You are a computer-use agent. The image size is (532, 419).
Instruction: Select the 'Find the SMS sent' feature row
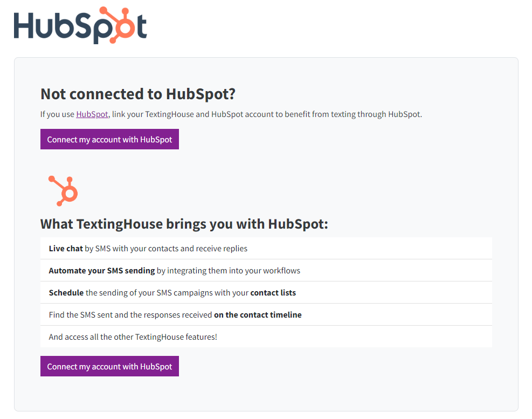266,315
